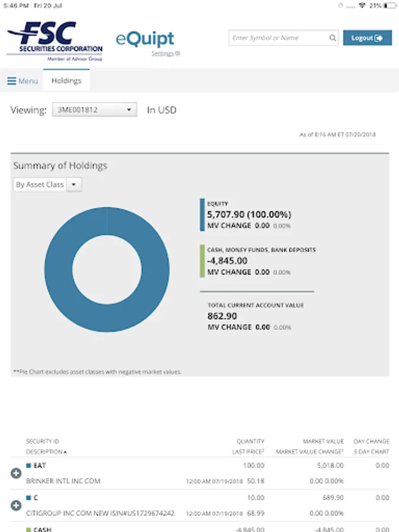This screenshot has height=532, width=399.
Task: Select the Holdings tab
Action: [x=66, y=81]
